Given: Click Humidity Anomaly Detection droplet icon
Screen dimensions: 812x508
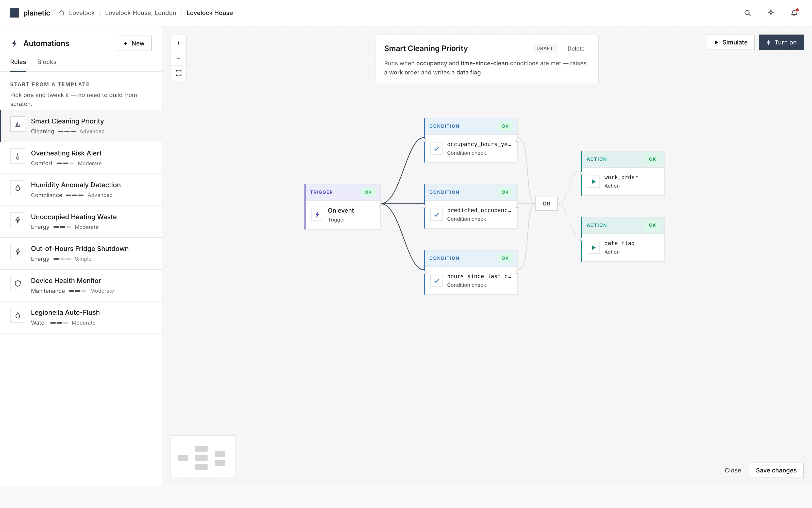Looking at the screenshot, I should (18, 188).
